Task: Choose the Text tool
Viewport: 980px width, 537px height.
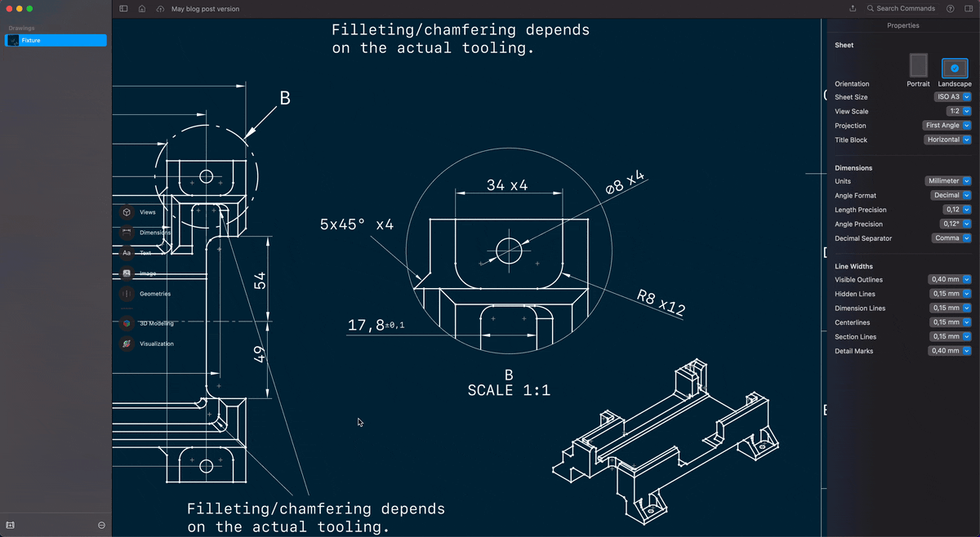Action: 127,253
